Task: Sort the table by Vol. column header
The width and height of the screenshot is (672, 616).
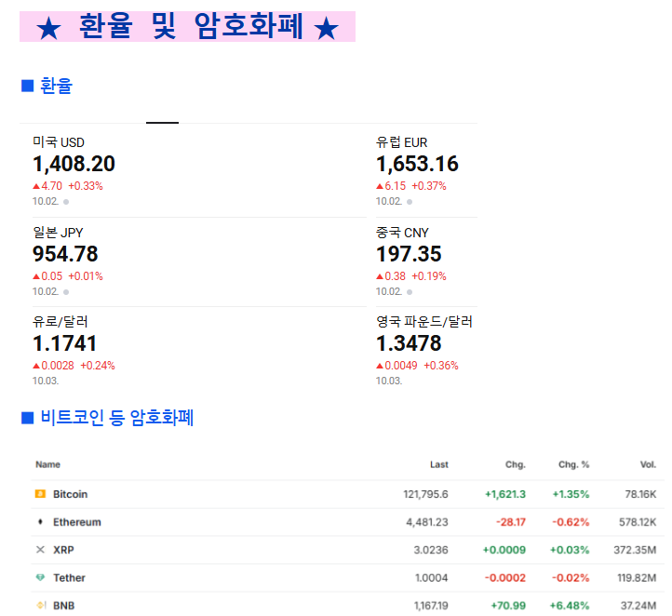Action: (x=648, y=464)
